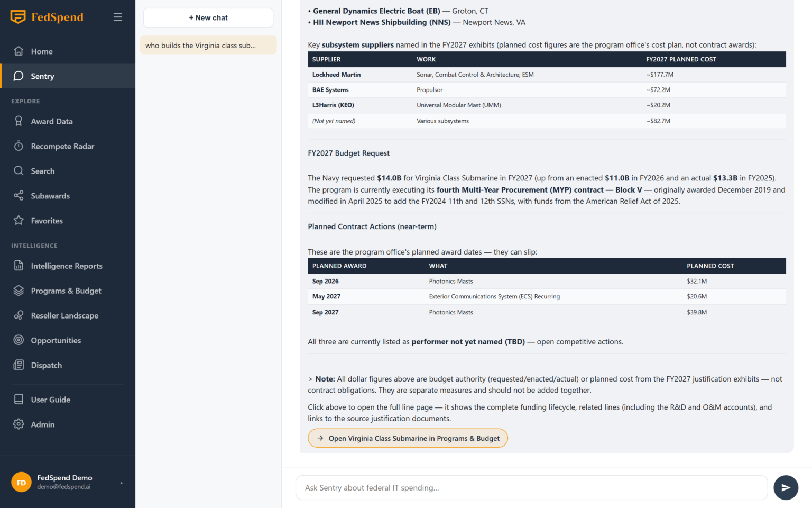The height and width of the screenshot is (508, 812).
Task: Click the ~$177.7M planned cost value
Action: tap(660, 75)
